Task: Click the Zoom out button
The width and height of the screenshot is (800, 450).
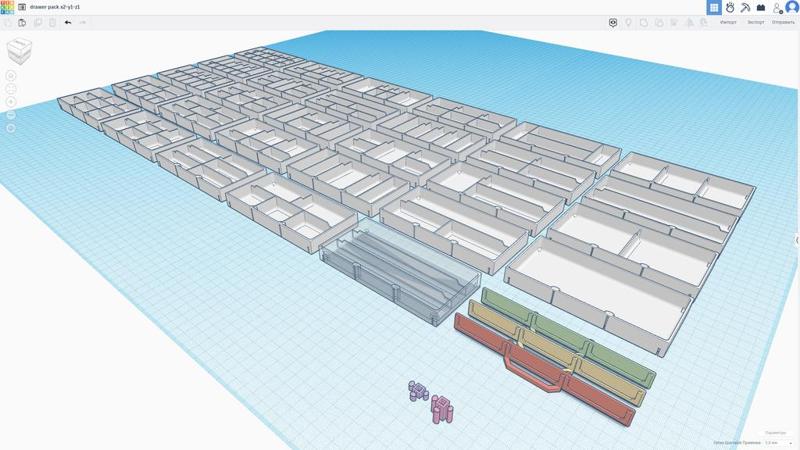Action: tap(11, 115)
